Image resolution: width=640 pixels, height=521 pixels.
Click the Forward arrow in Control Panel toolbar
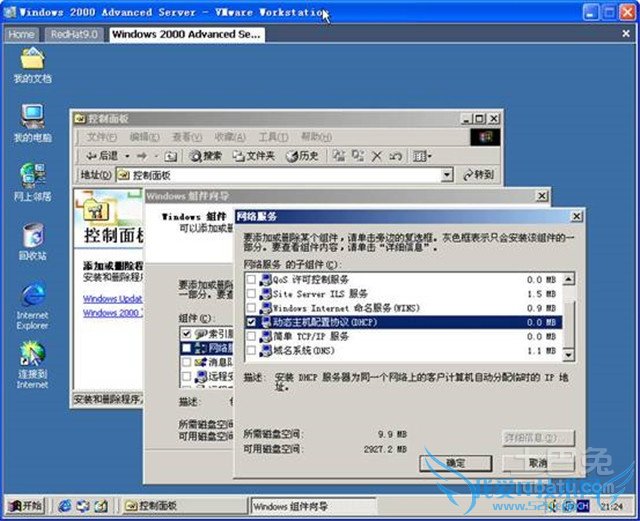point(142,156)
